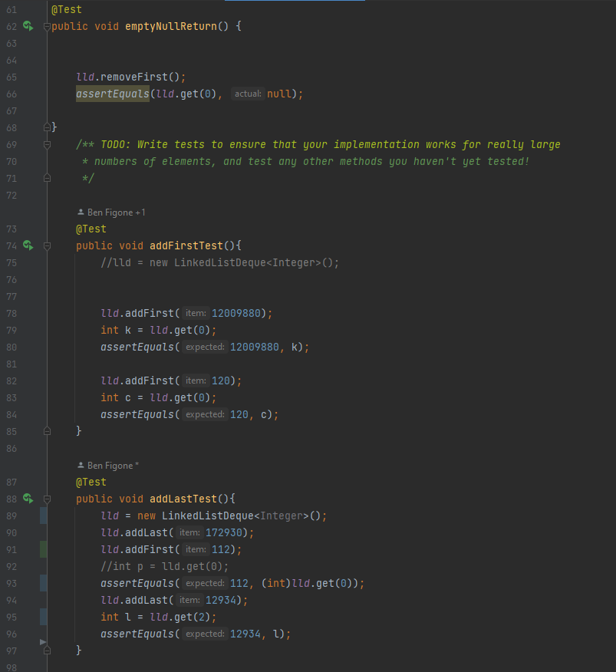Click line number 78 in the gutter
The width and height of the screenshot is (616, 672).
11,313
